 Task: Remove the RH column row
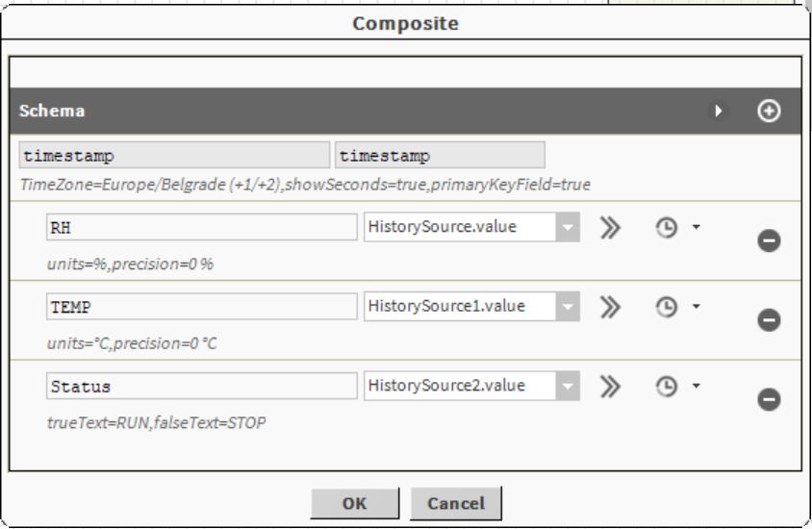[769, 240]
